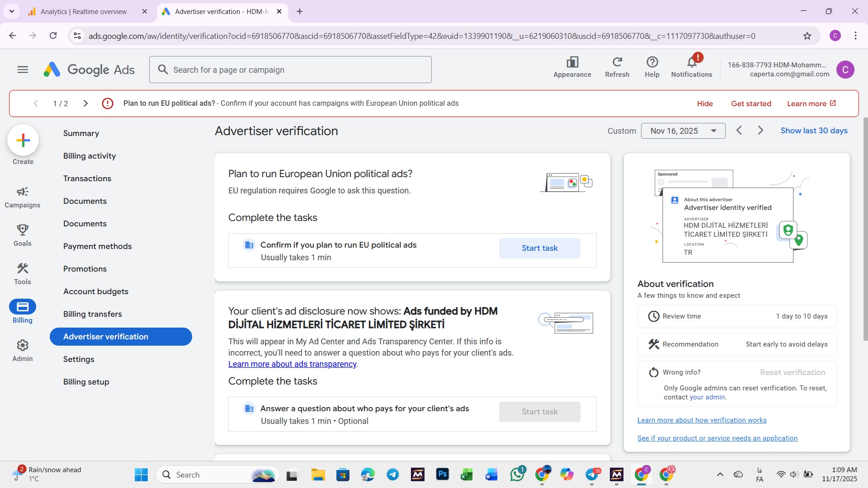The width and height of the screenshot is (868, 488).
Task: Open the Campaigns sidebar icon
Action: (22, 192)
